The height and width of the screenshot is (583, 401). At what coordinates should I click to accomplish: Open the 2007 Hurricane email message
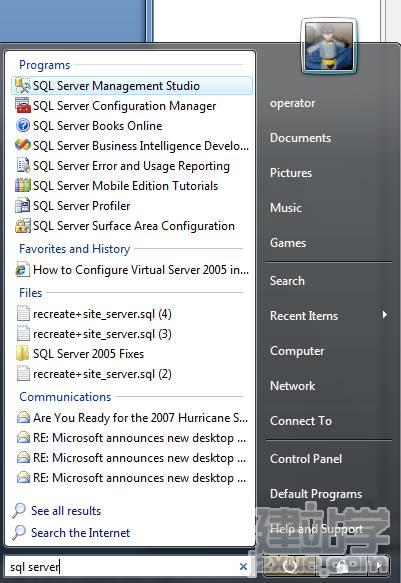tap(132, 418)
